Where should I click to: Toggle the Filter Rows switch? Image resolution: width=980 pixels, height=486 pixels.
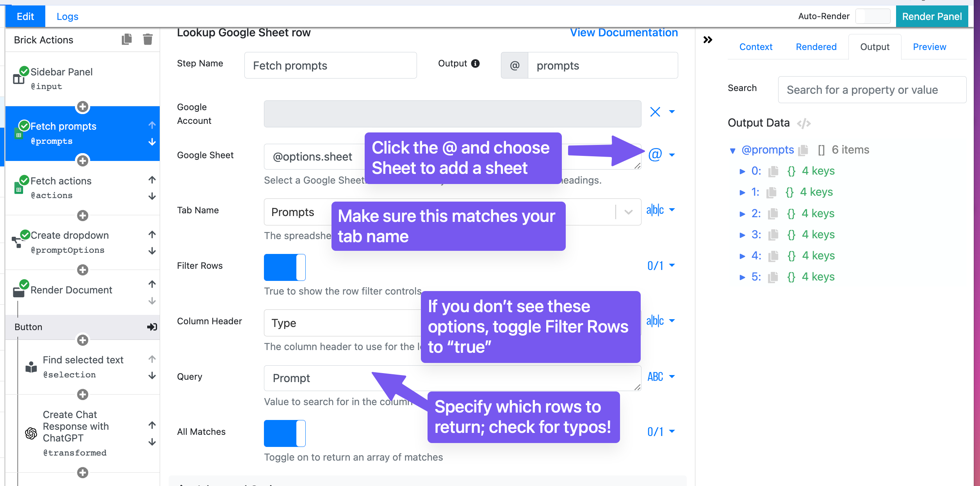pyautogui.click(x=285, y=267)
